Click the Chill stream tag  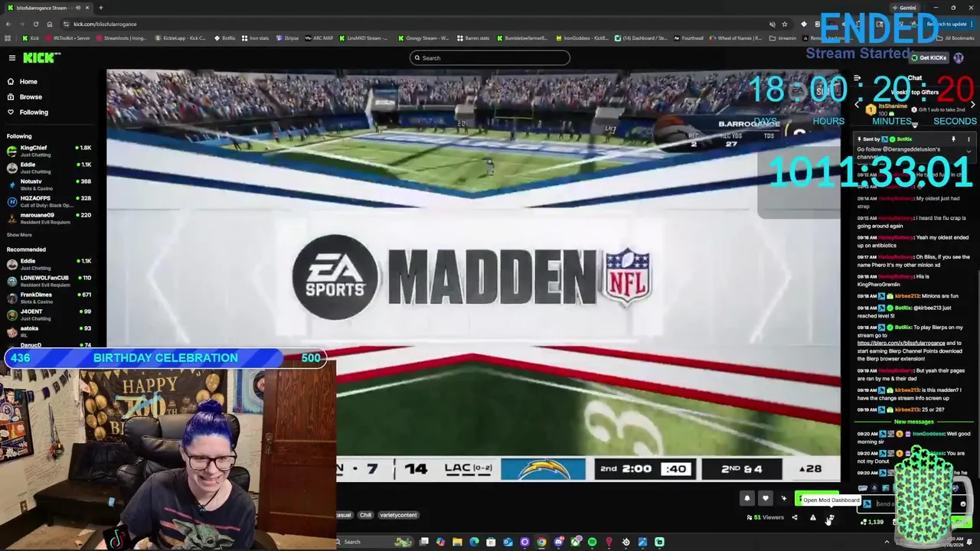365,515
